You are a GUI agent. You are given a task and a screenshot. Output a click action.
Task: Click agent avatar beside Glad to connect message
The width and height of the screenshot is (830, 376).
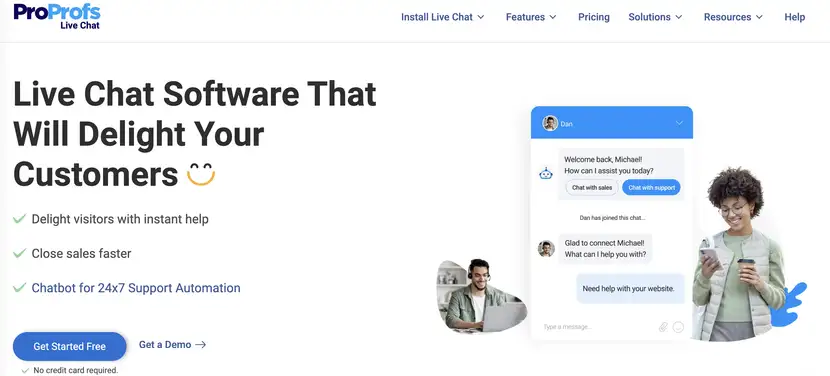coord(546,248)
